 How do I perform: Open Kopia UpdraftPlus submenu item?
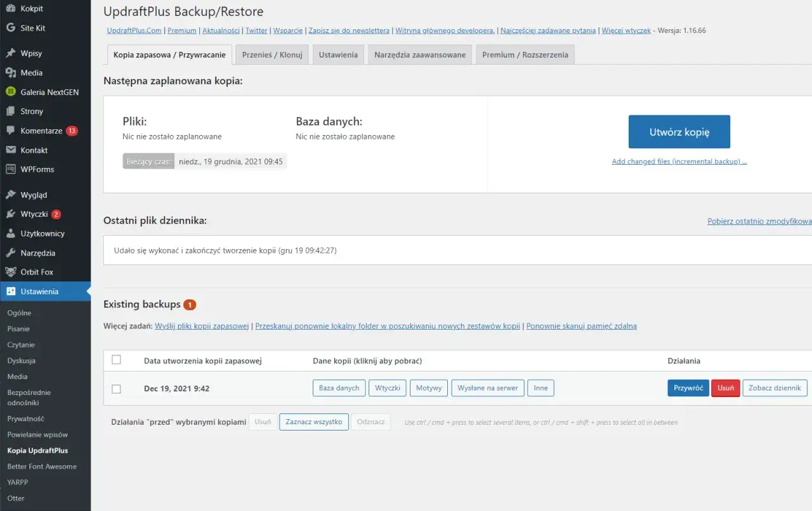tap(37, 450)
